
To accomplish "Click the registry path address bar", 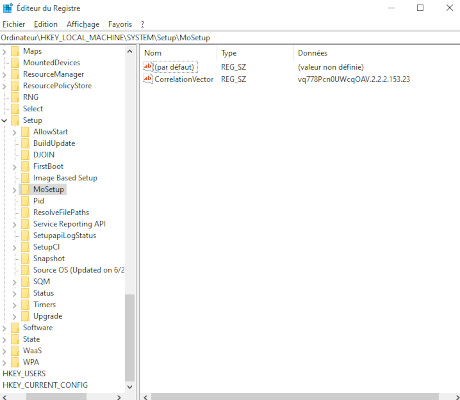I will (230, 38).
